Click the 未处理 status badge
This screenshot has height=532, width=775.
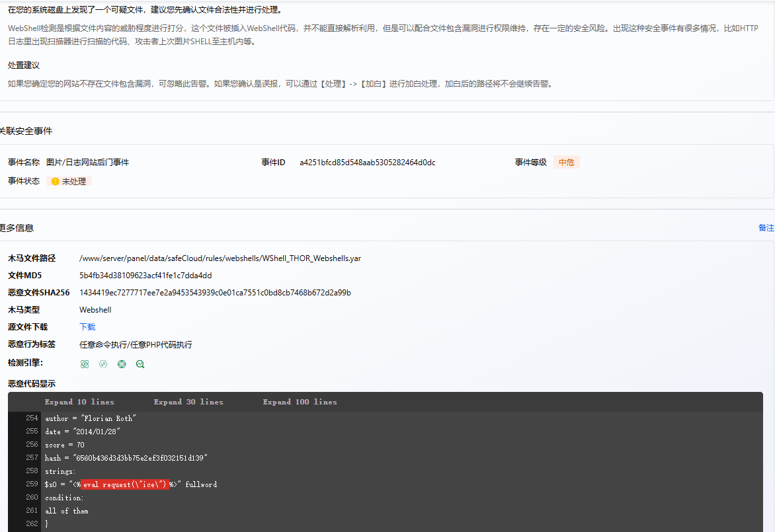(x=69, y=181)
